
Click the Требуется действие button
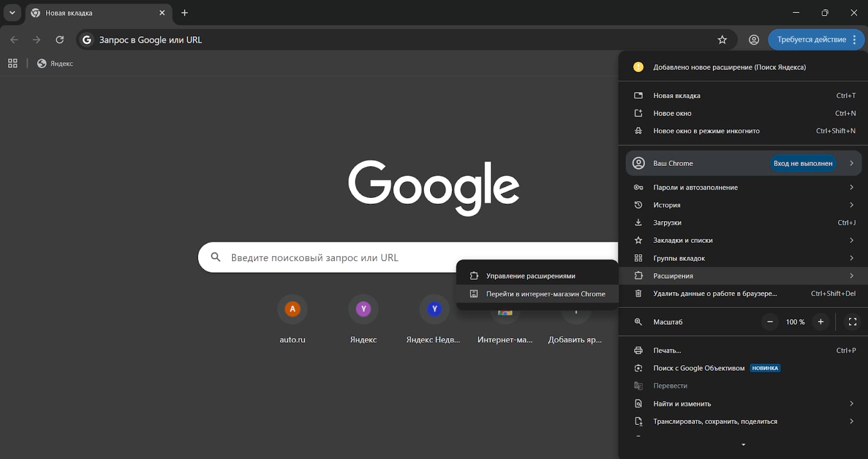(810, 40)
